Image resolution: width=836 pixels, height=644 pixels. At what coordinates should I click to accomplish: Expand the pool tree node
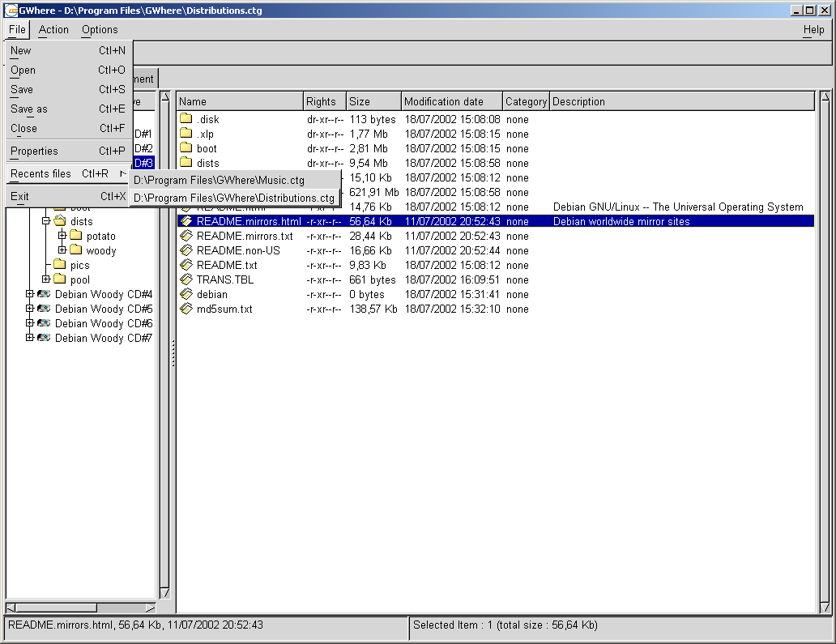[x=46, y=279]
